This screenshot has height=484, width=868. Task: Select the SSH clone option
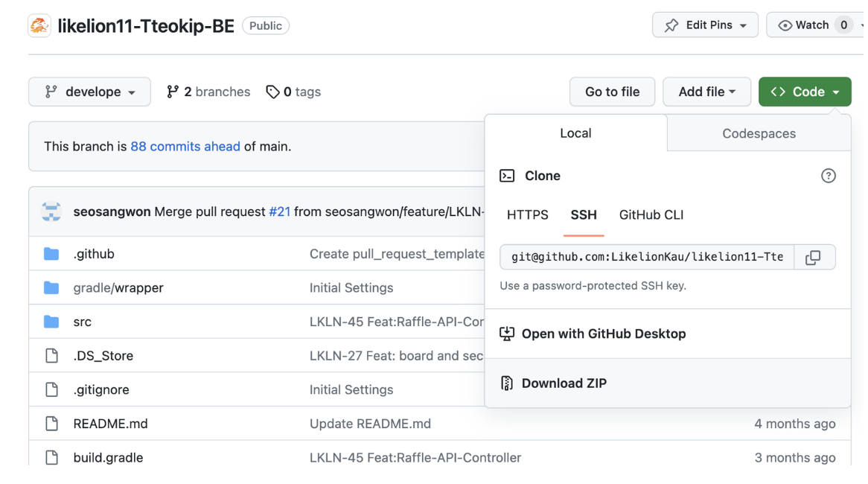tap(584, 215)
